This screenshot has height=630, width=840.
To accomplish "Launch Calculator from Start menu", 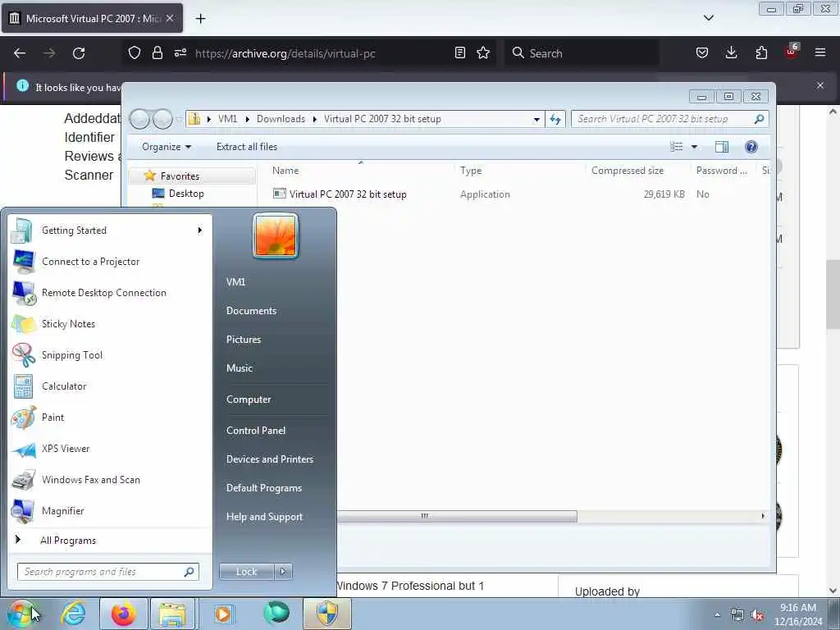I will 64,386.
